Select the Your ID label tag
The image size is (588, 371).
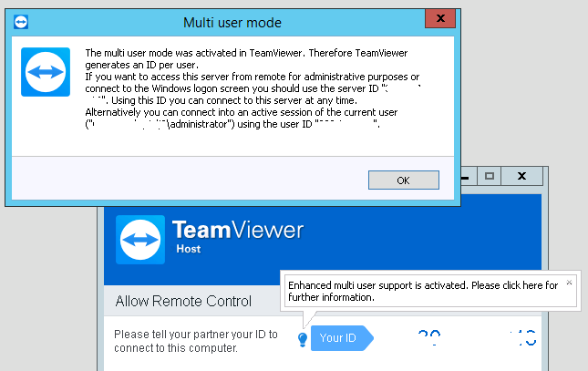pyautogui.click(x=342, y=338)
